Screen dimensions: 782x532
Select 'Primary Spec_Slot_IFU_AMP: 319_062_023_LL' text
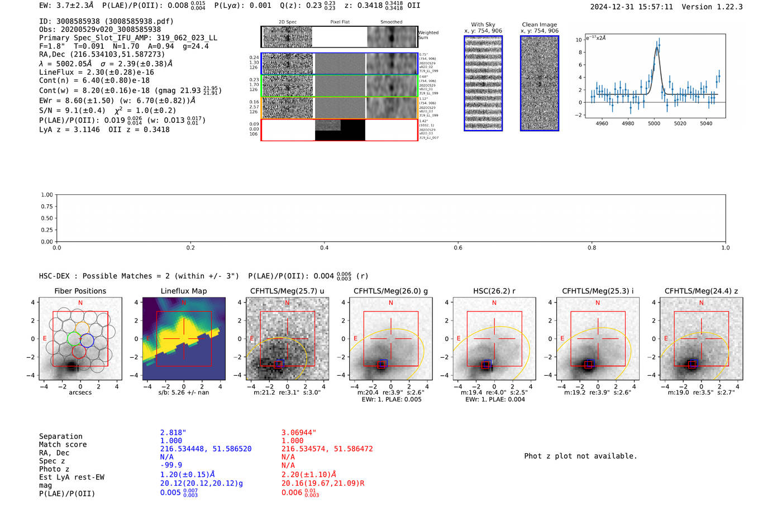point(128,38)
